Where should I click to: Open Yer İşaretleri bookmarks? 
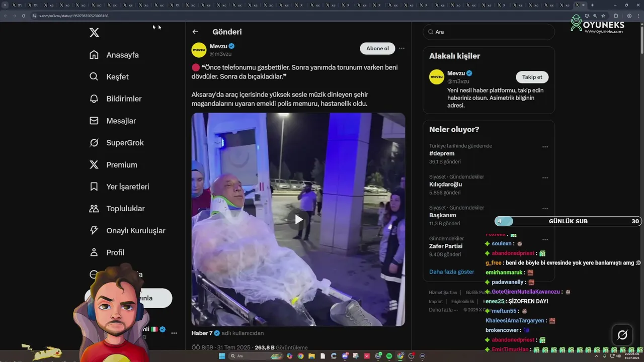point(119,187)
